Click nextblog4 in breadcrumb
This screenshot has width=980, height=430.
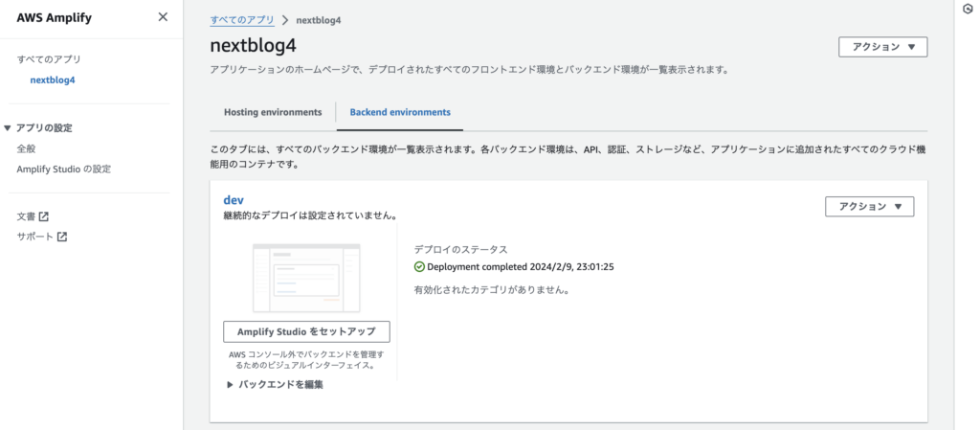(x=318, y=20)
